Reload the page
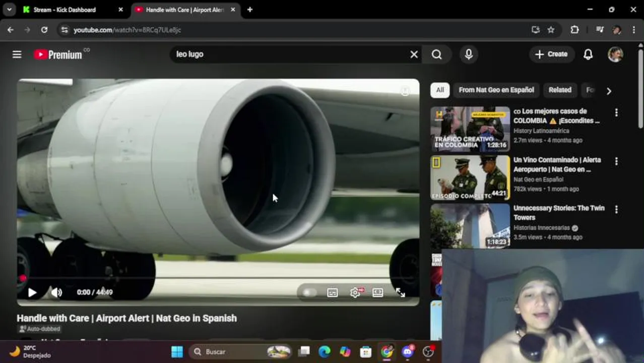This screenshot has height=363, width=644. (44, 30)
